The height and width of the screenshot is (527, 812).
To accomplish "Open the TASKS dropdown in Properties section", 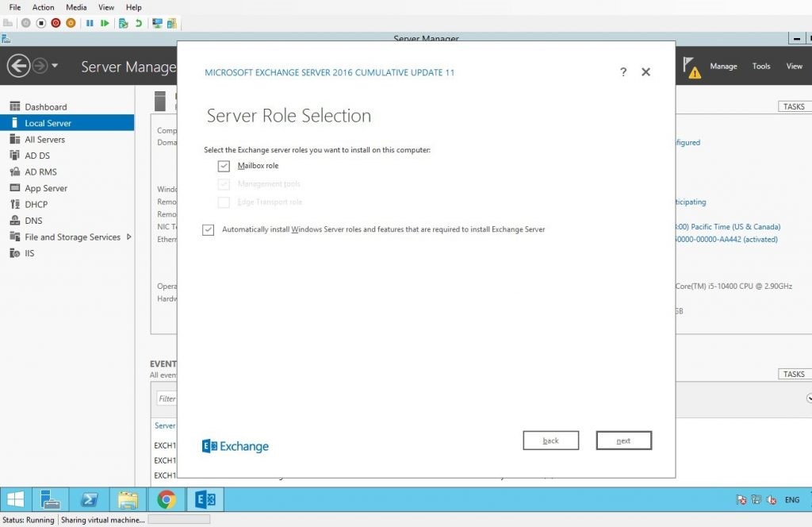I will (795, 106).
